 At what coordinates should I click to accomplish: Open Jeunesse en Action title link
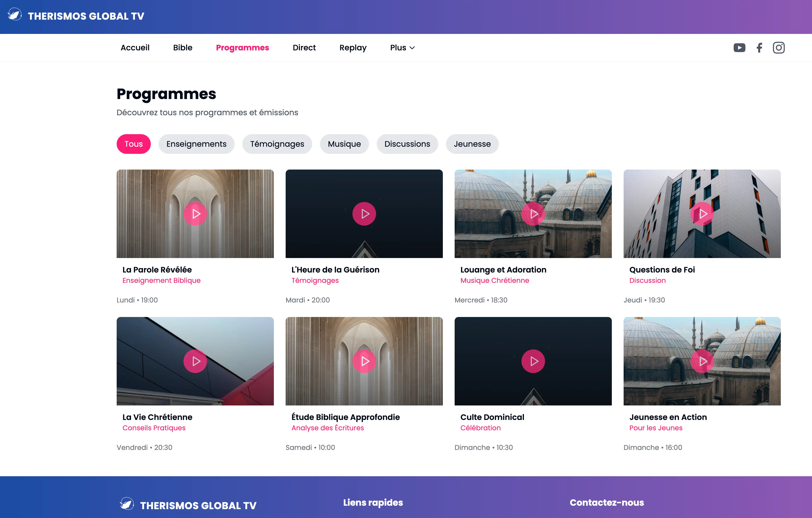(x=668, y=417)
